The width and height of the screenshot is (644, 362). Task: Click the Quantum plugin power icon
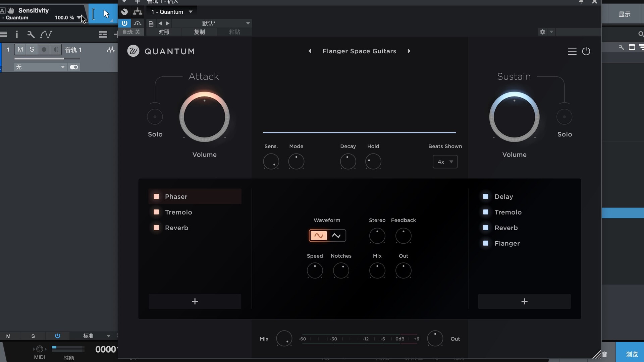(x=586, y=51)
